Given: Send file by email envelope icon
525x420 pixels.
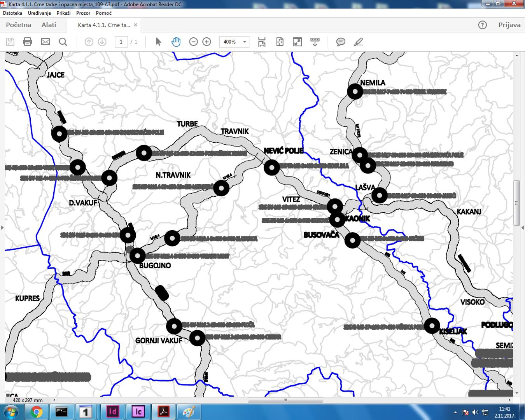Looking at the screenshot, I should [x=45, y=42].
